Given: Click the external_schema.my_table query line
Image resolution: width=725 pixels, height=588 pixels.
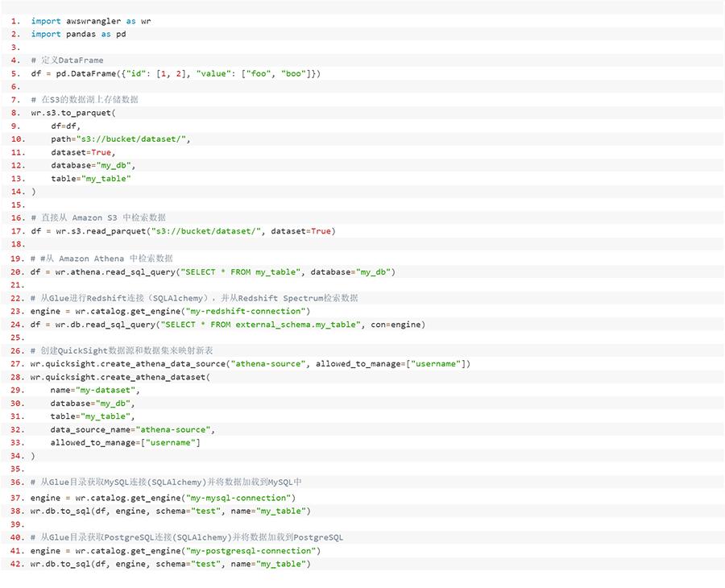Looking at the screenshot, I should pyautogui.click(x=228, y=325).
